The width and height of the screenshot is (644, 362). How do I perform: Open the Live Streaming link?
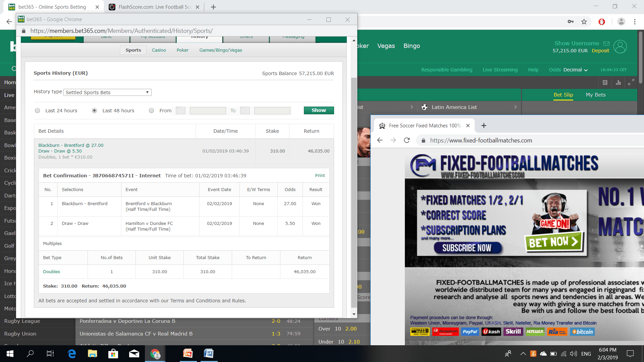tap(500, 70)
